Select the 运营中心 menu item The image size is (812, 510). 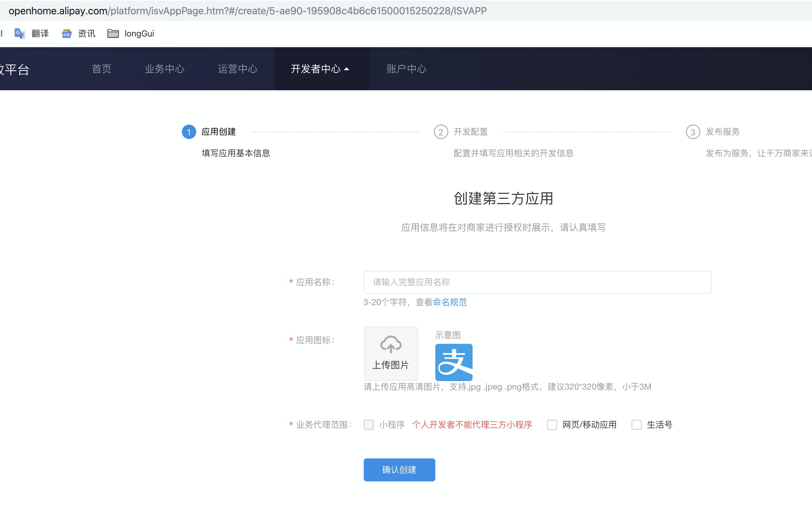tap(237, 69)
